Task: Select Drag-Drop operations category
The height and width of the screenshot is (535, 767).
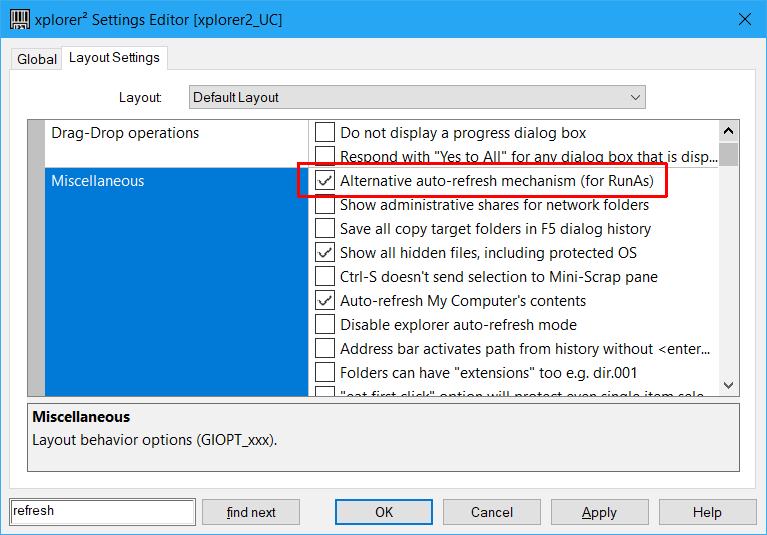Action: [125, 133]
